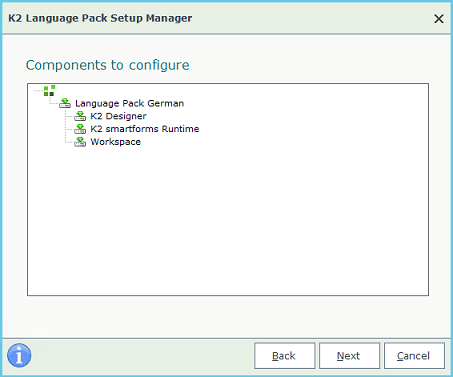Go to the next setup step

click(349, 356)
